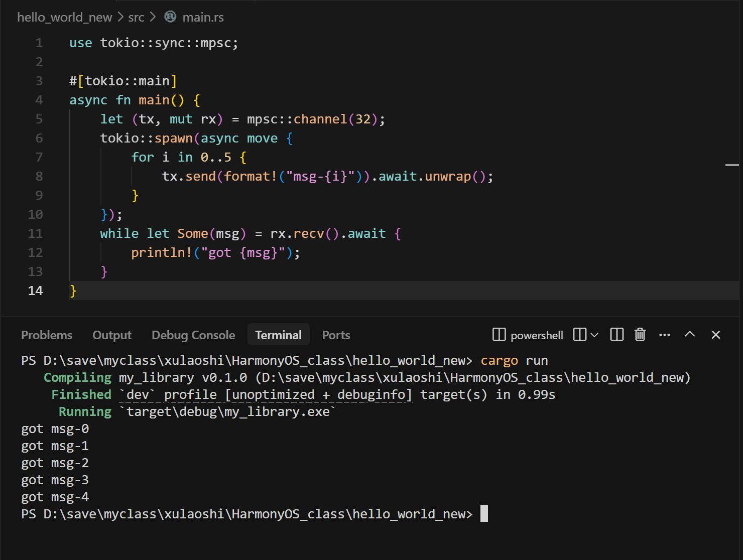Click the minimap scrollbar marker in the editor
The height and width of the screenshot is (560, 743).
pyautogui.click(x=732, y=165)
